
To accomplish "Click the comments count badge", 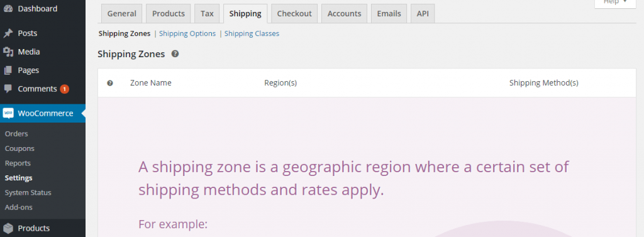I will coord(65,89).
